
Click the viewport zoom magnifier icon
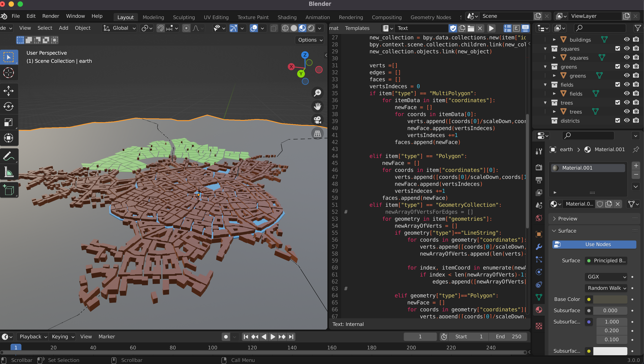coord(317,93)
